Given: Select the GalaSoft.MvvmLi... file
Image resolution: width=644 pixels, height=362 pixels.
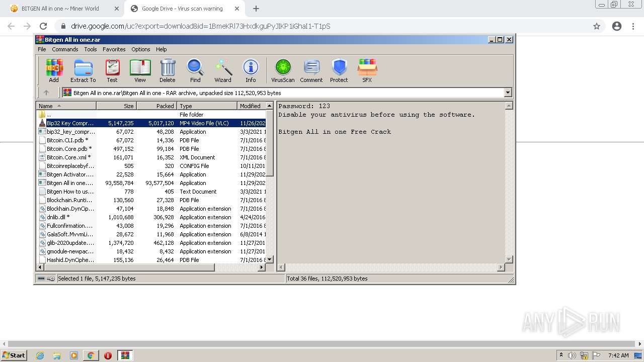Looking at the screenshot, I should 151,234.
